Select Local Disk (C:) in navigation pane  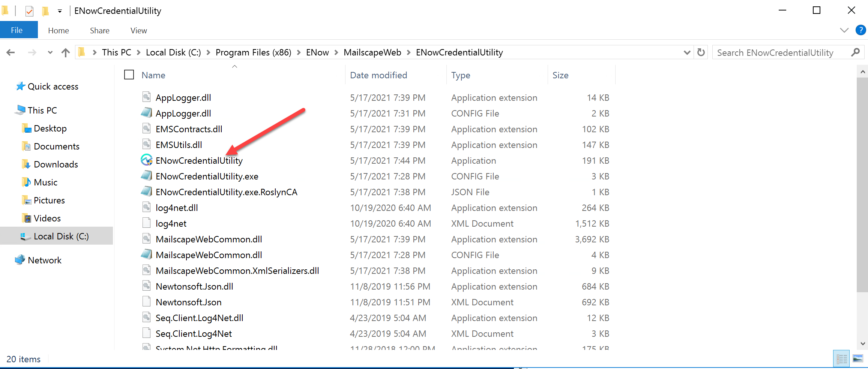point(56,236)
